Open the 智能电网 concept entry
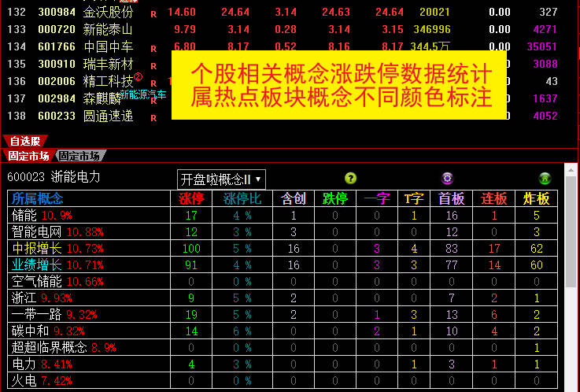Image resolution: width=580 pixels, height=392 pixels. coord(36,231)
